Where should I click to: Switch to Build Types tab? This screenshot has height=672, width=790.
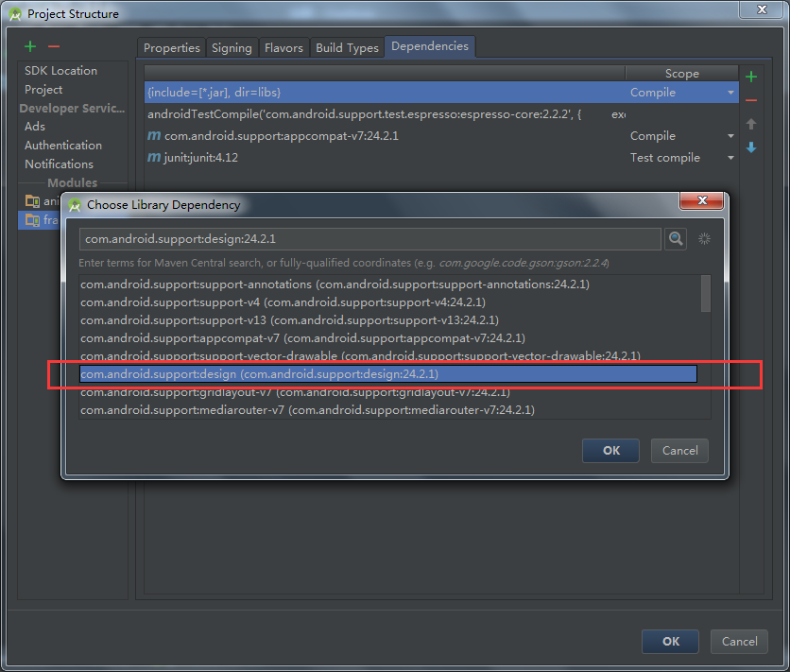click(347, 48)
